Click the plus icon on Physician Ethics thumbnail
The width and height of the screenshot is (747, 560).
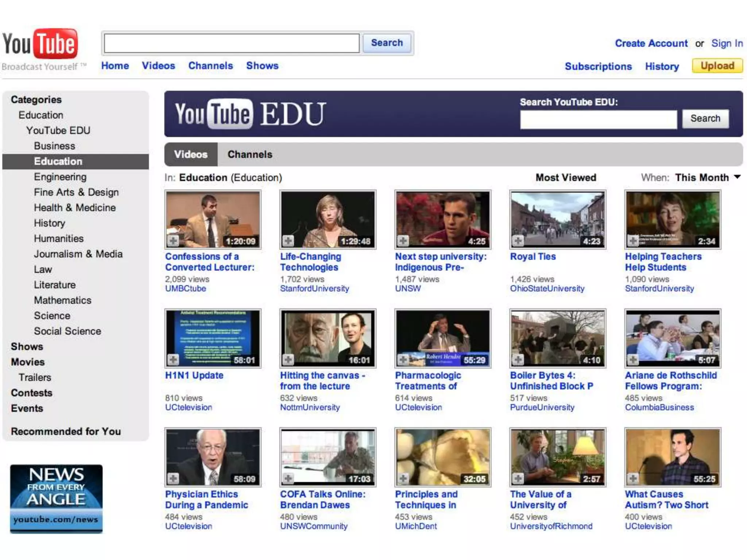(173, 478)
